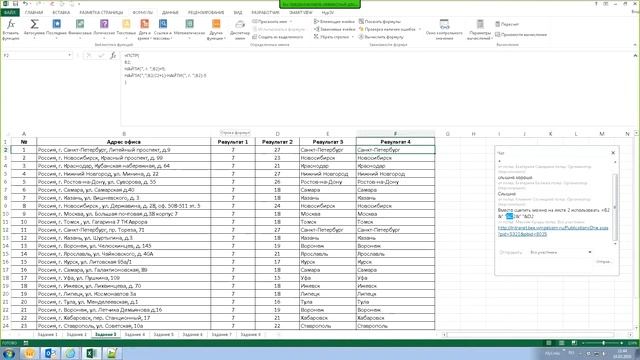Open Excel from the Windows taskbar

[91, 353]
